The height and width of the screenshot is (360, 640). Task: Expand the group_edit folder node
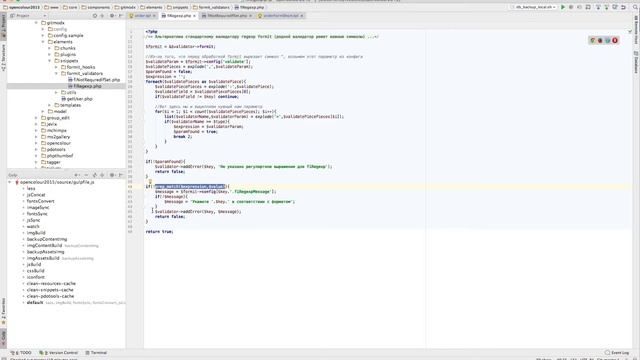point(36,118)
